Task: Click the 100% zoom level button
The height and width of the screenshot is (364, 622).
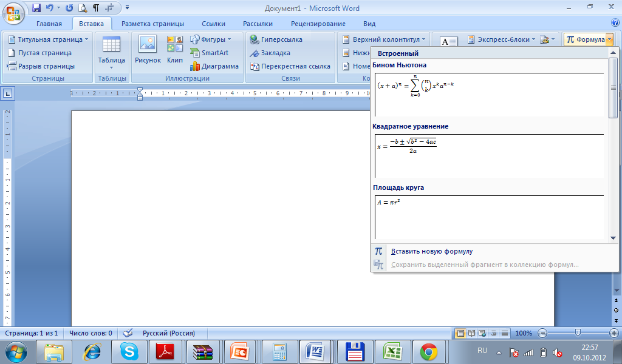Action: (x=523, y=333)
